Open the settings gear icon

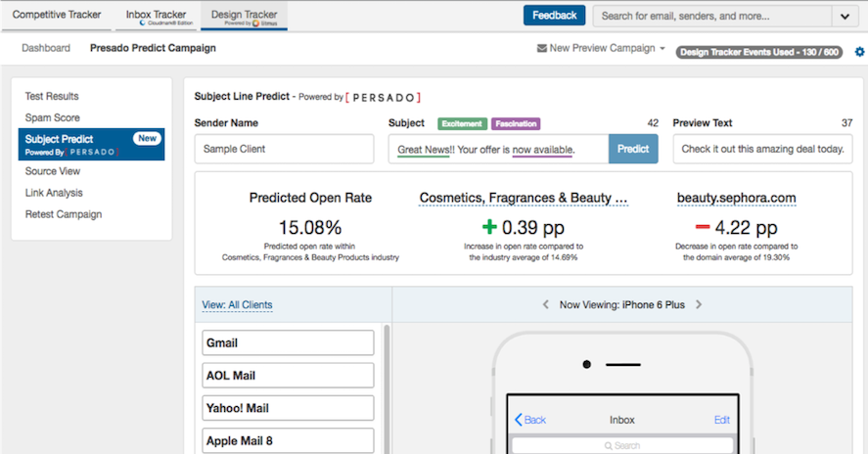point(859,52)
